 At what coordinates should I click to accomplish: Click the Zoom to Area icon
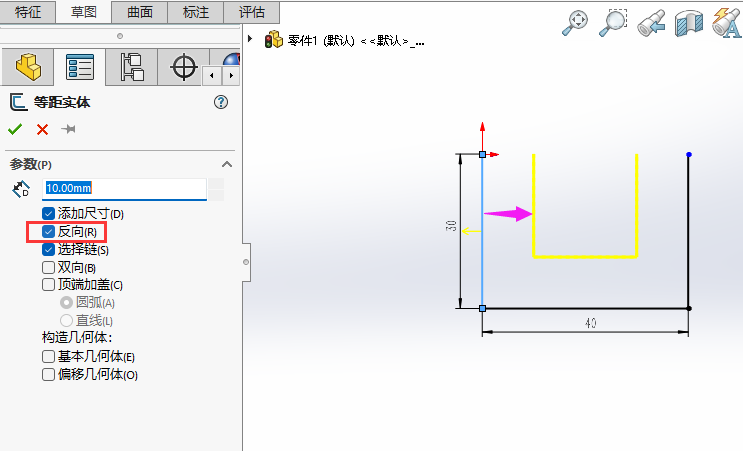point(613,23)
